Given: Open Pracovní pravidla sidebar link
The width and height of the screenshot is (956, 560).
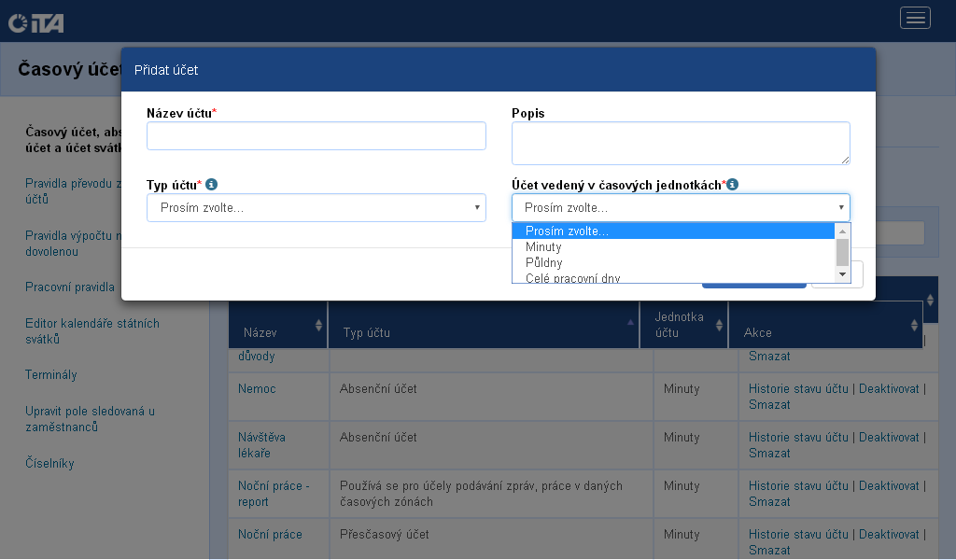Looking at the screenshot, I should pos(70,287).
